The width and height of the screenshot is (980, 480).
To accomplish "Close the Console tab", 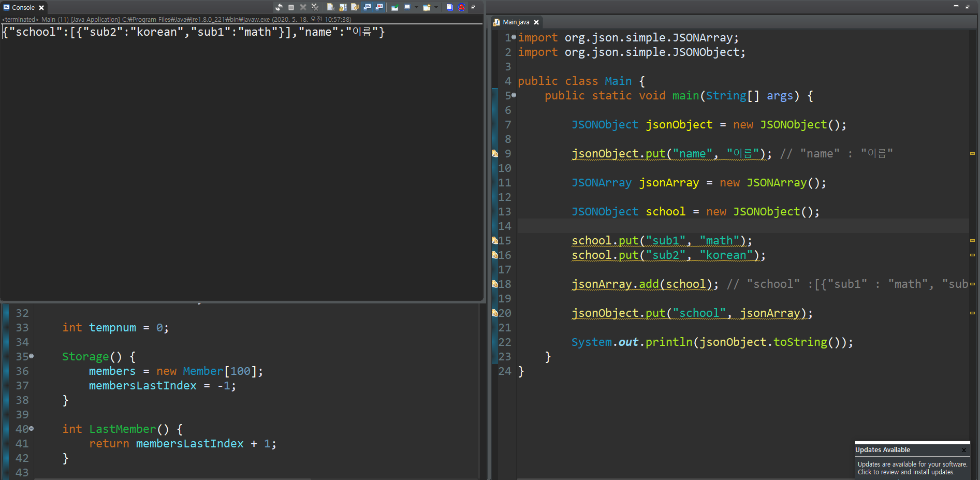I will [41, 8].
